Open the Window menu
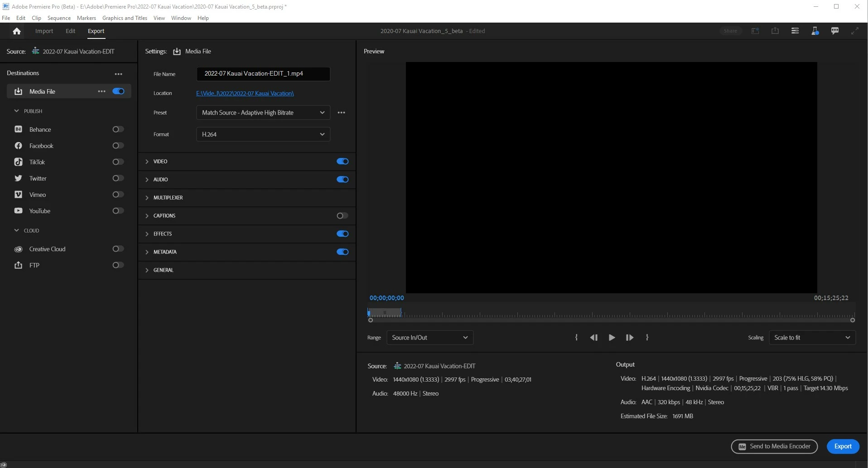Screen dimensions: 868x468 (x=181, y=18)
